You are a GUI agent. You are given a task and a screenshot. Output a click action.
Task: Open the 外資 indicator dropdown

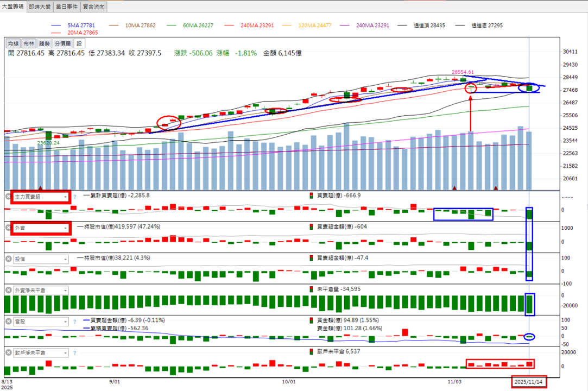(x=41, y=228)
